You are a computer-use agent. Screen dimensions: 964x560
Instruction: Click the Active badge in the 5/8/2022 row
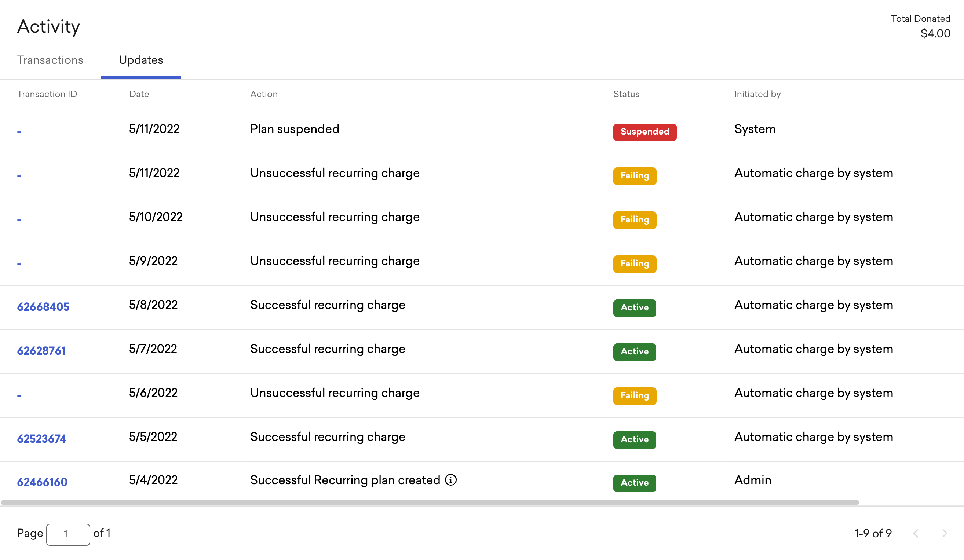634,308
